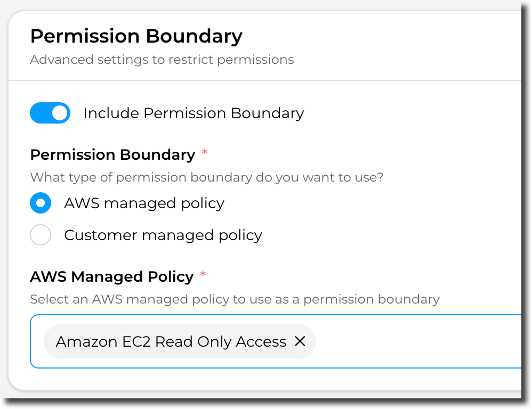Screen dimensions: 532x409
Task: Select the AWS managed policy radio button
Action: coord(41,203)
